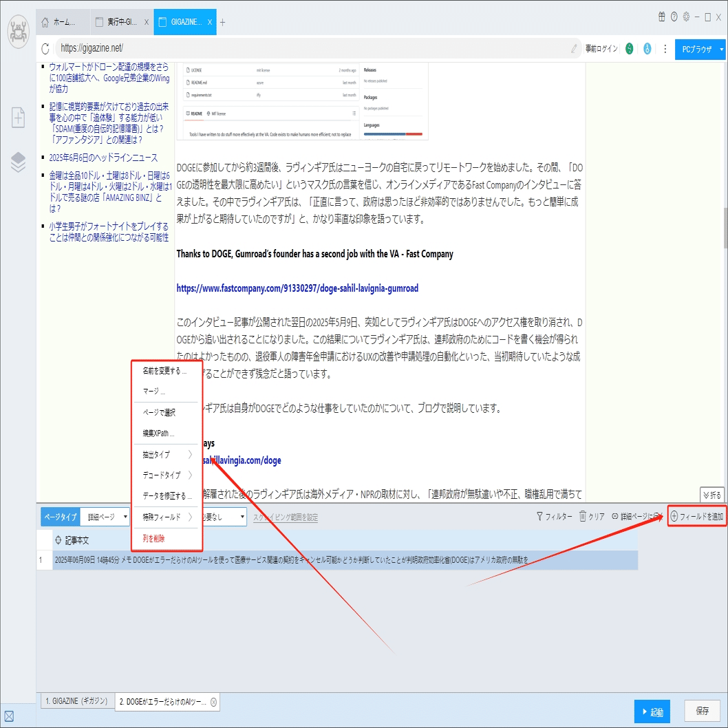Viewport: 728px width, 728px height.
Task: Open the three-dot more options menu
Action: [665, 48]
